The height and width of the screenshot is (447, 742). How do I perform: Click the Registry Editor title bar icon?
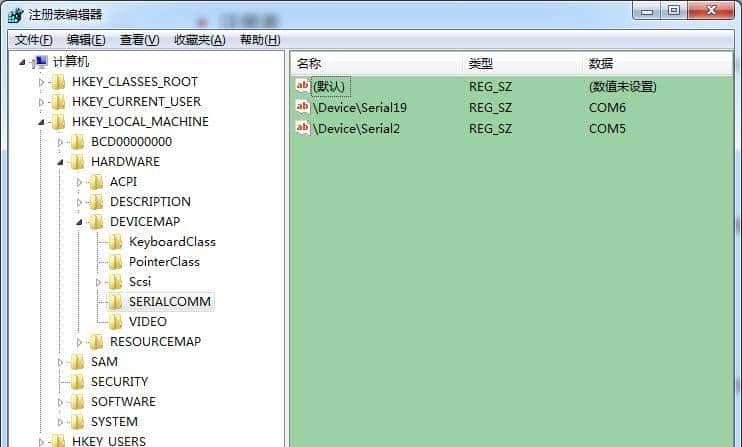[x=16, y=15]
